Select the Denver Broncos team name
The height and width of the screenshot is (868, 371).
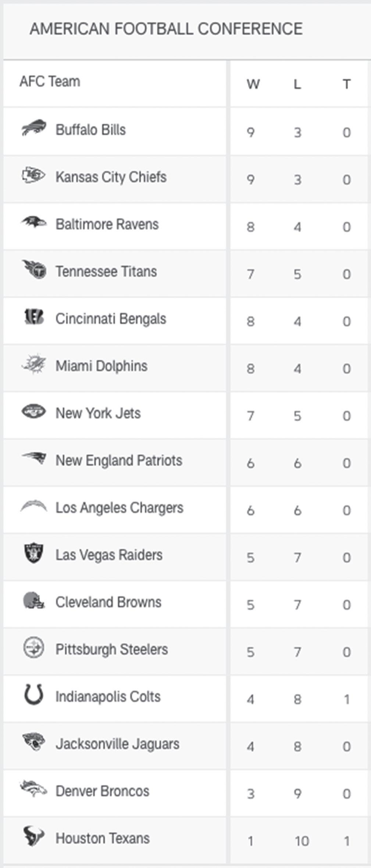point(102,791)
